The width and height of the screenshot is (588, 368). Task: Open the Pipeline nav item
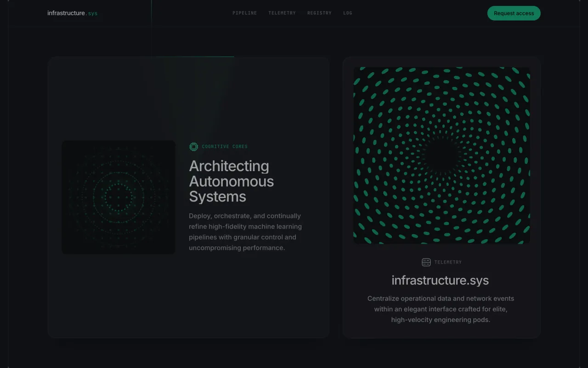click(244, 13)
